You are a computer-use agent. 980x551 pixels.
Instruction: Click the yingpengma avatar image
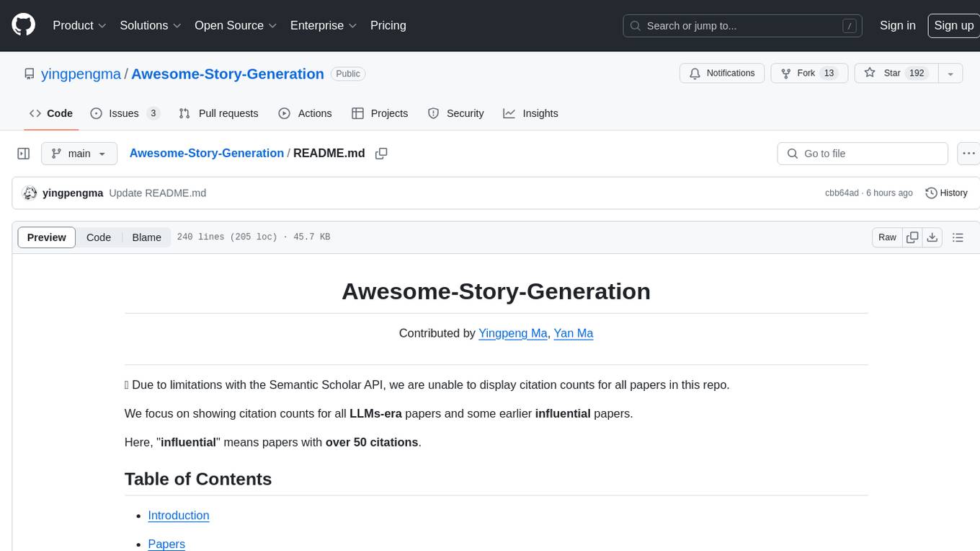(x=30, y=193)
